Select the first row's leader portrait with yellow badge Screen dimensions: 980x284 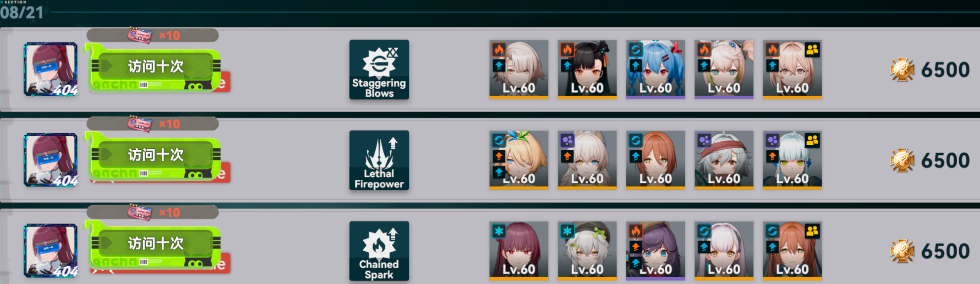(792, 69)
